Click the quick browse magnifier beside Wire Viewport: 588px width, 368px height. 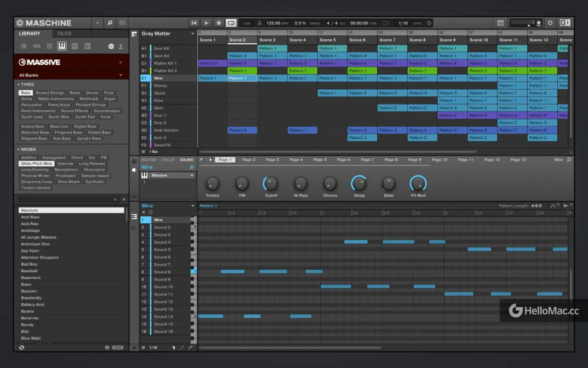pyautogui.click(x=192, y=167)
